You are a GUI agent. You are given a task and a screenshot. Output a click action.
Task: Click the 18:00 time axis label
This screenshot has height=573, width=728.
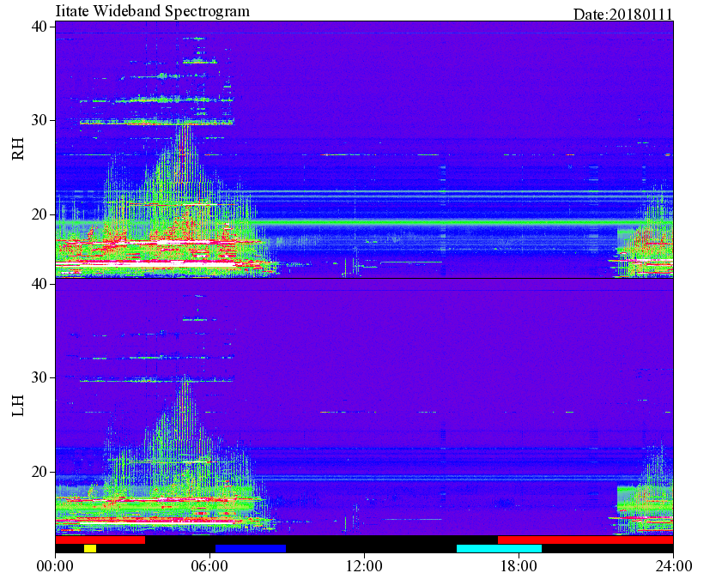point(519,566)
